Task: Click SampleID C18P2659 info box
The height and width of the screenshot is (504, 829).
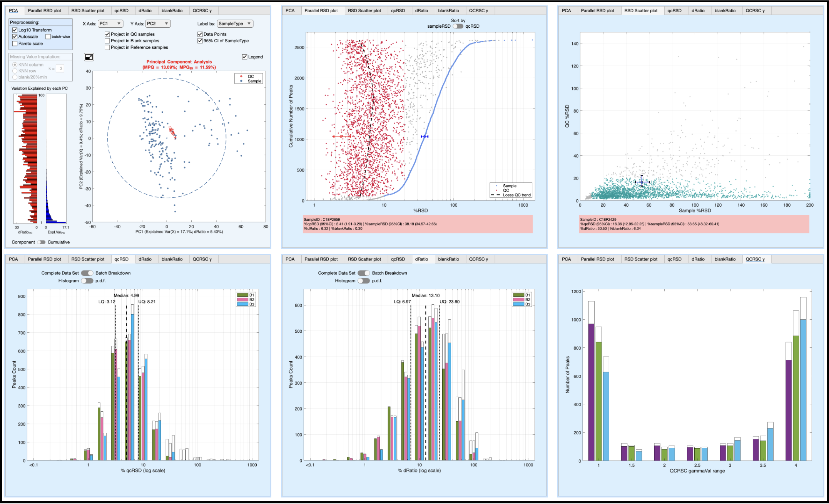Action: pos(418,224)
